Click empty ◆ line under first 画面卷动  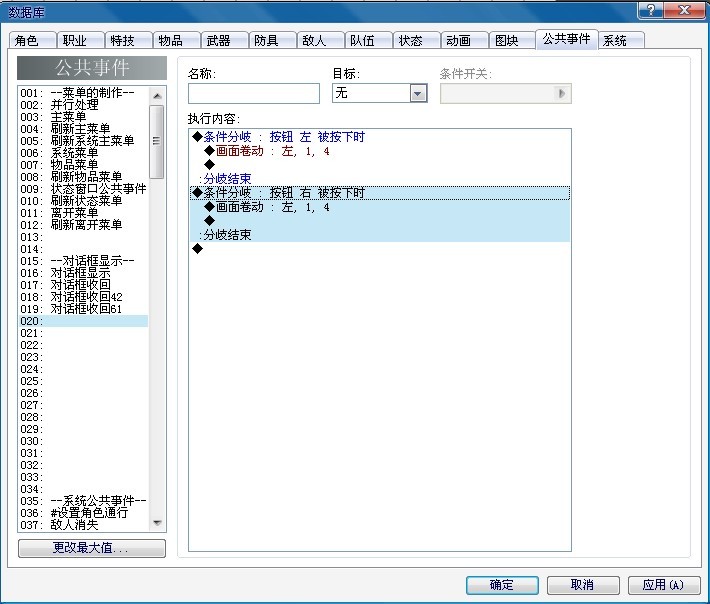380,165
